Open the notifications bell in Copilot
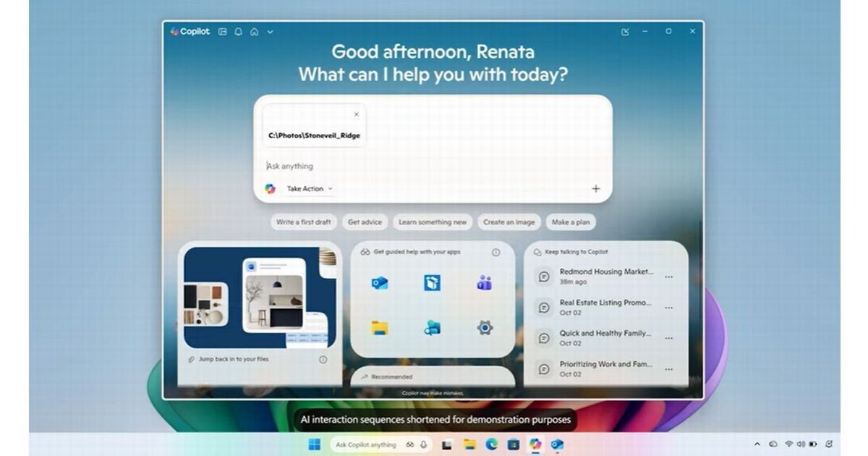Image resolution: width=868 pixels, height=456 pixels. pyautogui.click(x=239, y=32)
